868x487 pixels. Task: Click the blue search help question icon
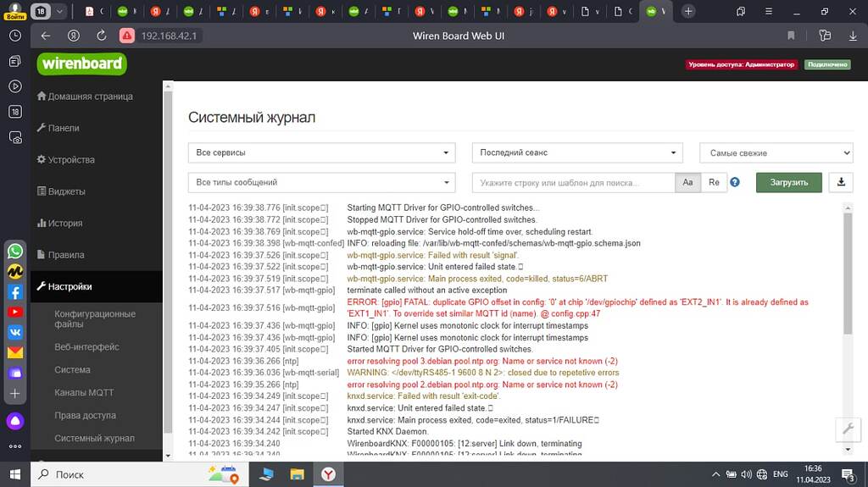click(x=735, y=182)
